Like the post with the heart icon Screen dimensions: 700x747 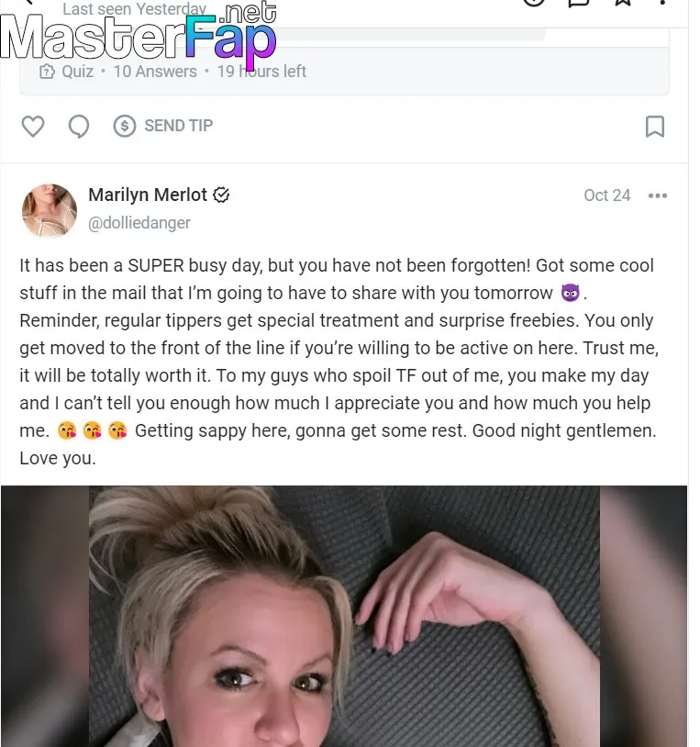click(33, 127)
